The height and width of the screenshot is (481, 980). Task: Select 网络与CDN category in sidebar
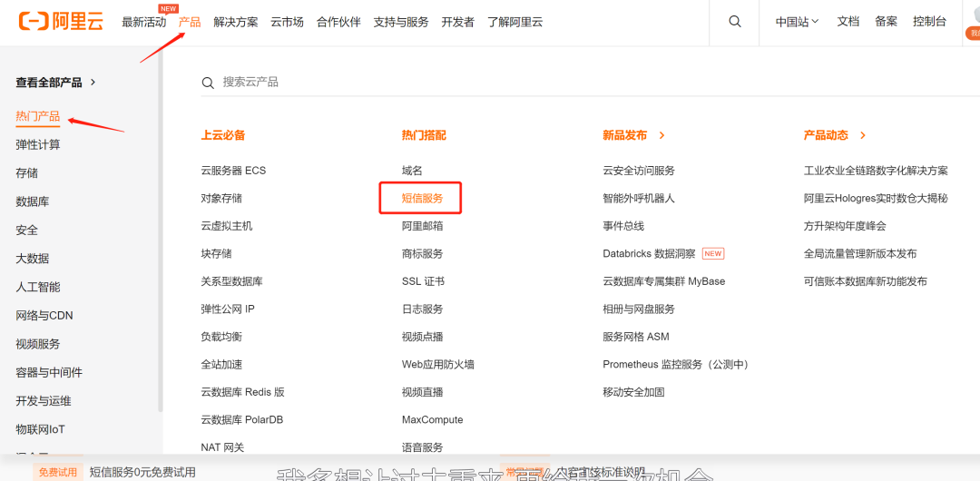pos(44,315)
